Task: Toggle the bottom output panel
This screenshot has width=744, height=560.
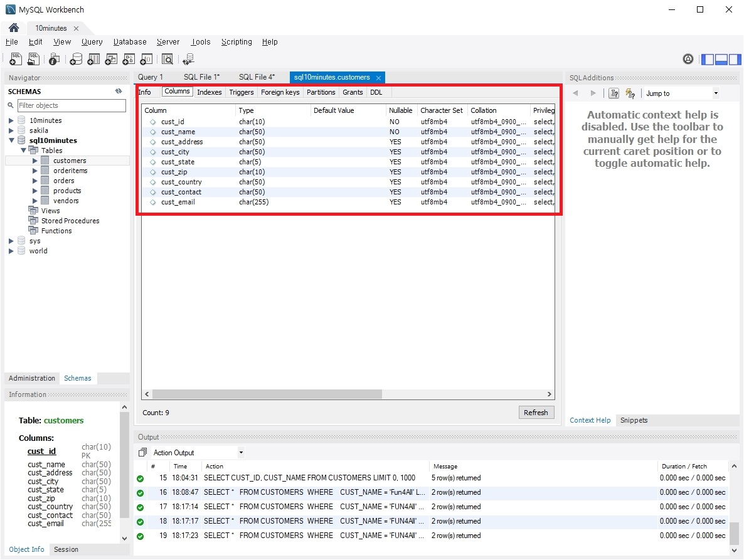Action: [x=721, y=60]
